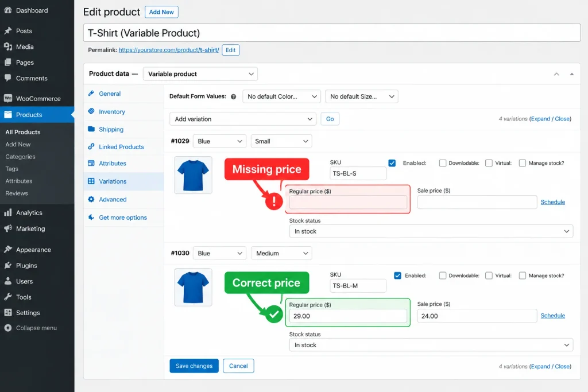Open the Add variation dropdown
Viewport: 588px width, 392px height.
coord(243,119)
